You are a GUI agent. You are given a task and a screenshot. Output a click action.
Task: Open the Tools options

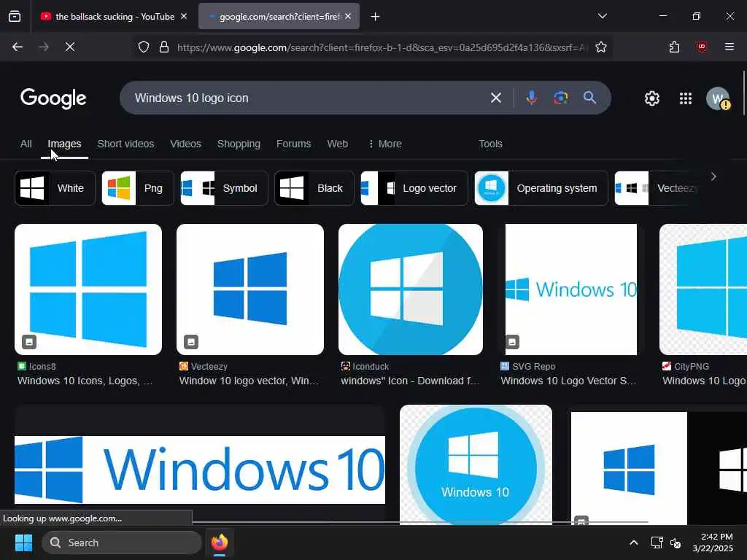pos(490,144)
